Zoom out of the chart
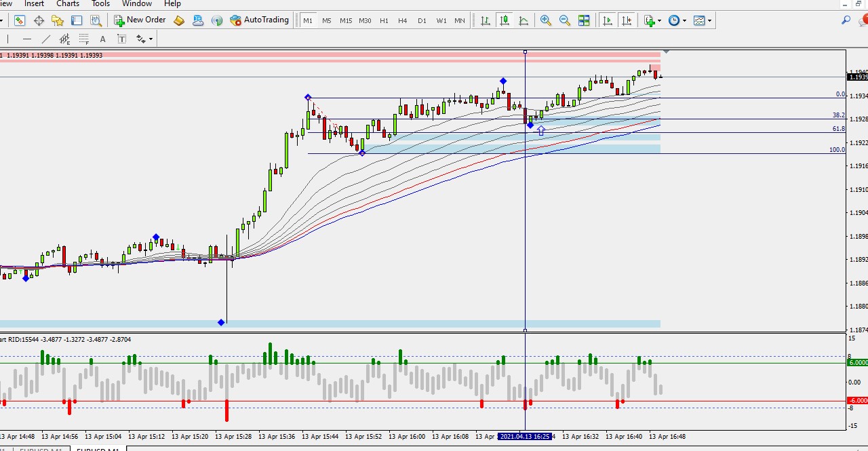 (565, 20)
